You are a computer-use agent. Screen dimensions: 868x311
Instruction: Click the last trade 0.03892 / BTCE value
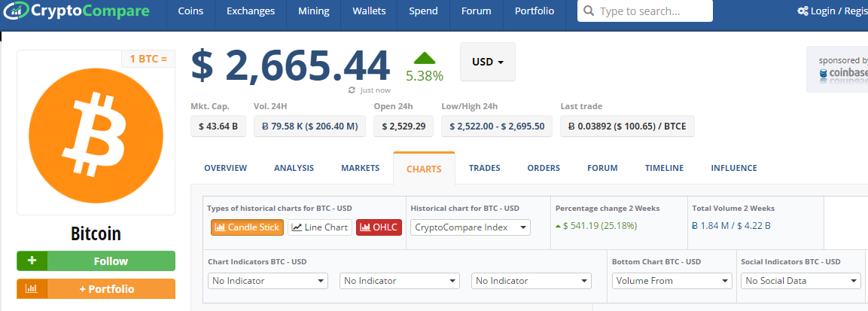coord(627,127)
